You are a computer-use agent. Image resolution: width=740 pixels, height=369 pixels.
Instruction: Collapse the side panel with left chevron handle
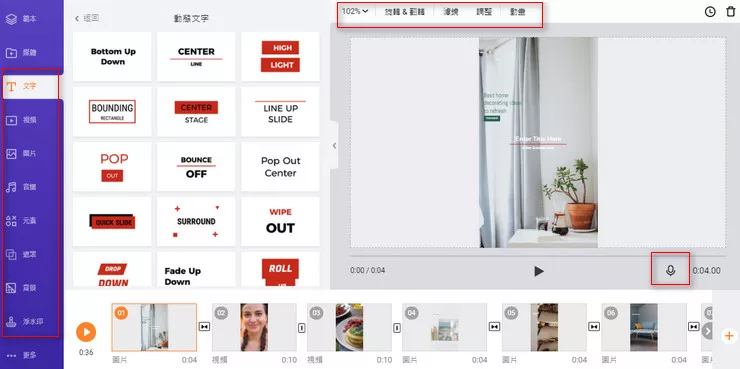[x=334, y=145]
